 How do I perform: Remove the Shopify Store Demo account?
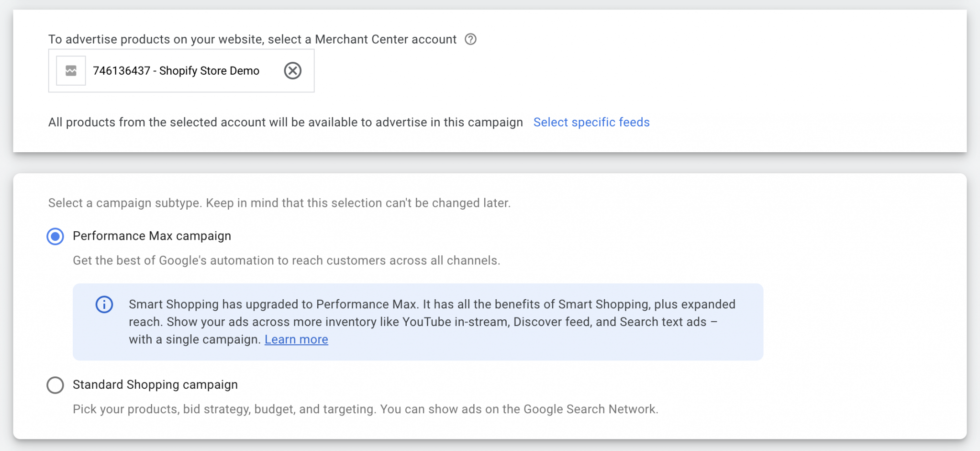tap(292, 71)
